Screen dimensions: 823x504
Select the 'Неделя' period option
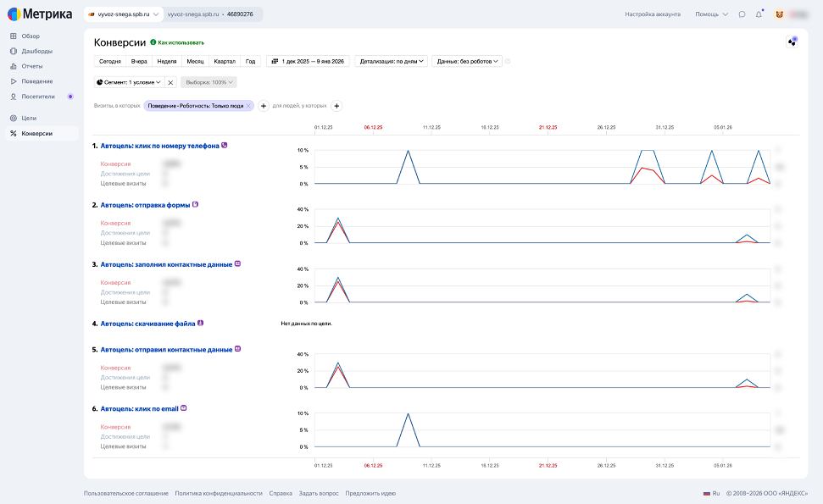pyautogui.click(x=167, y=61)
